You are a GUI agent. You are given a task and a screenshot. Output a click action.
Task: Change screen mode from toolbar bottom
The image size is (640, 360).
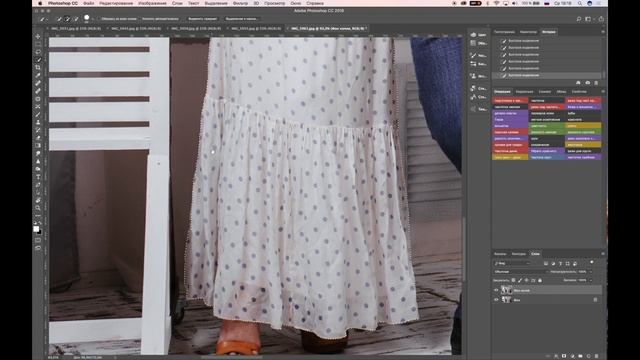click(38, 248)
